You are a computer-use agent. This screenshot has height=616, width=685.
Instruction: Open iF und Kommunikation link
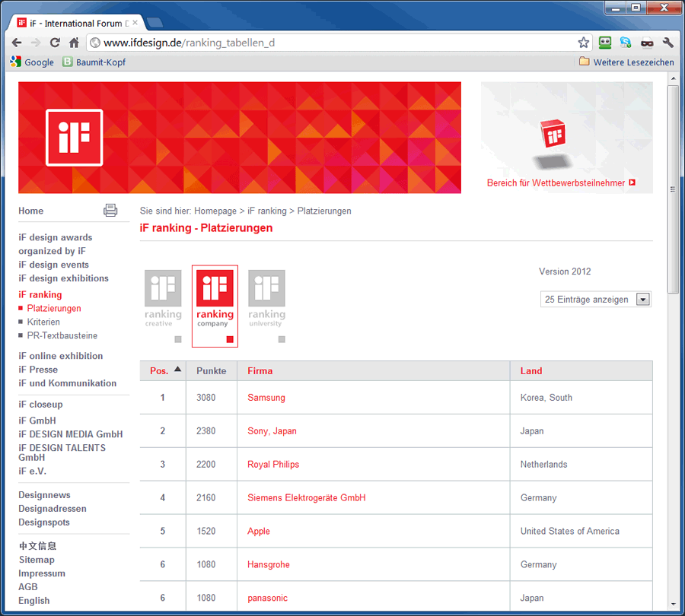pos(68,383)
